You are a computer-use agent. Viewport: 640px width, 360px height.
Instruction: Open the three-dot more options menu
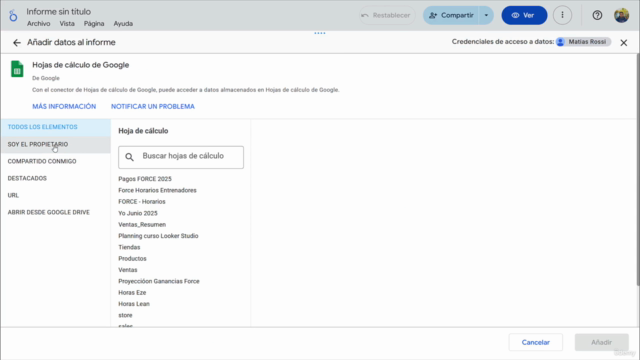[x=562, y=16]
